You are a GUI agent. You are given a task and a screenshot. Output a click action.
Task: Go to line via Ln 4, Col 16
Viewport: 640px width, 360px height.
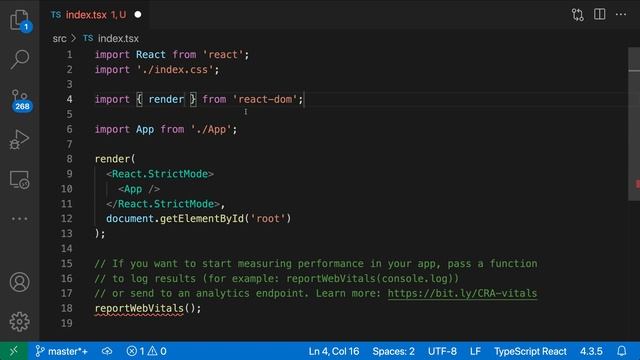(x=334, y=351)
